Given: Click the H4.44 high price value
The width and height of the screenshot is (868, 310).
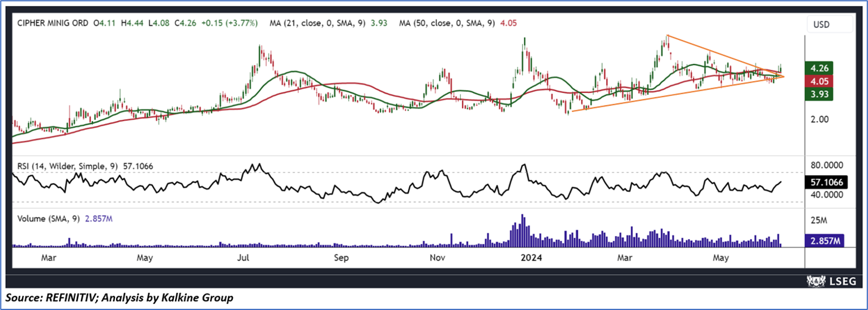Looking at the screenshot, I should tap(133, 23).
